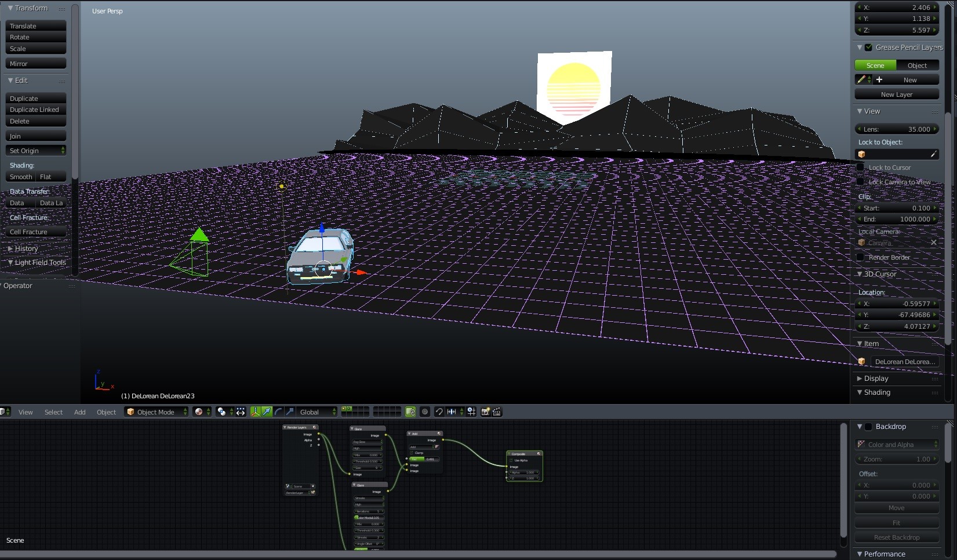Open the Global orientation dropdown

(x=316, y=412)
